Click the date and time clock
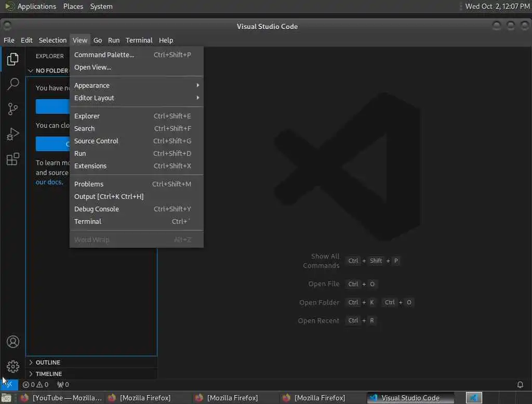 [497, 6]
